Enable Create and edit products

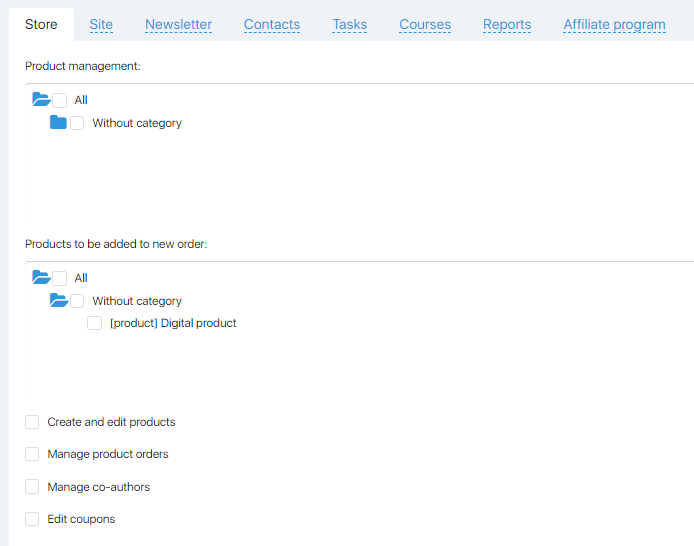click(32, 422)
